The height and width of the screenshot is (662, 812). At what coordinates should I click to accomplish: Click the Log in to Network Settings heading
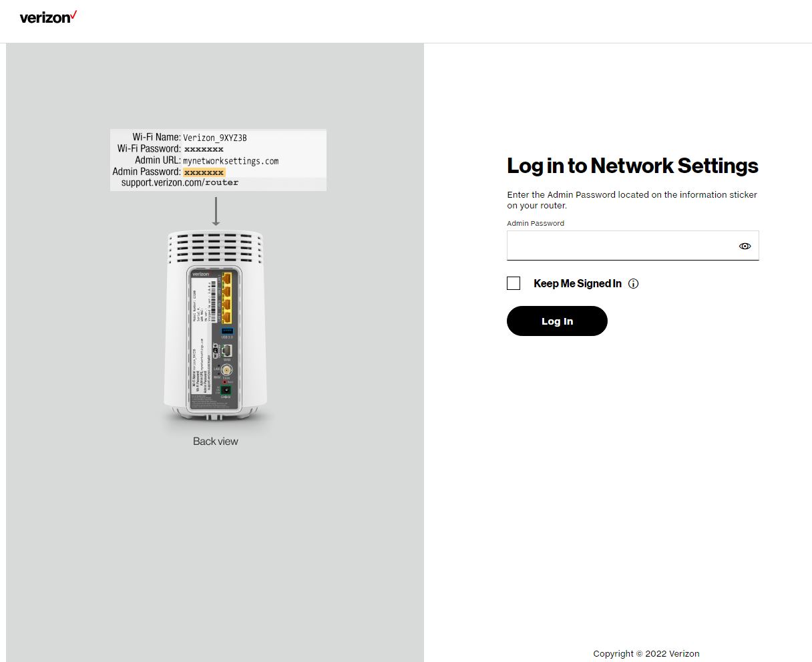pos(632,166)
